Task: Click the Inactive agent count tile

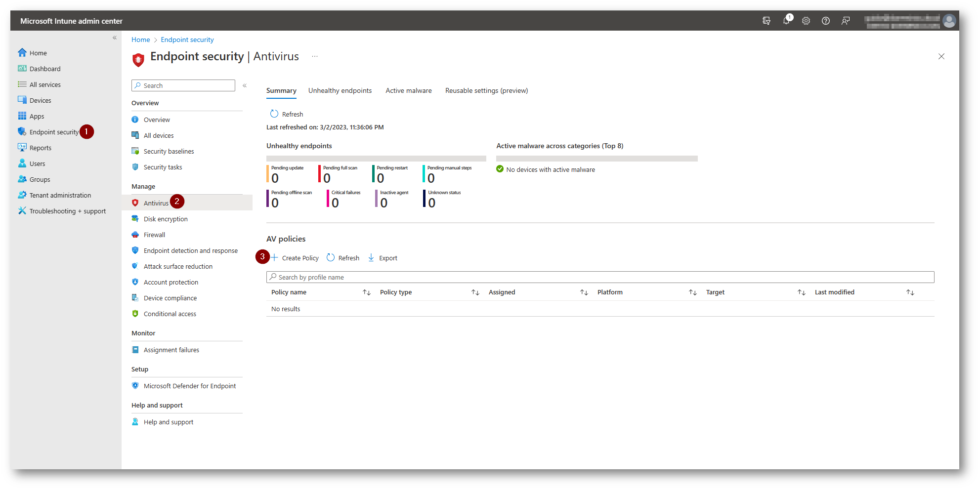Action: 392,199
